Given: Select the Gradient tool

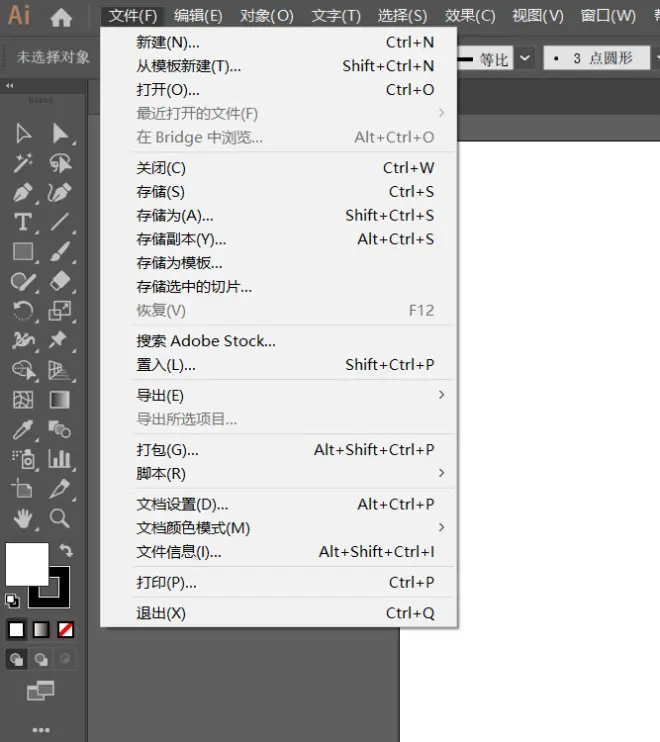Looking at the screenshot, I should tap(60, 400).
